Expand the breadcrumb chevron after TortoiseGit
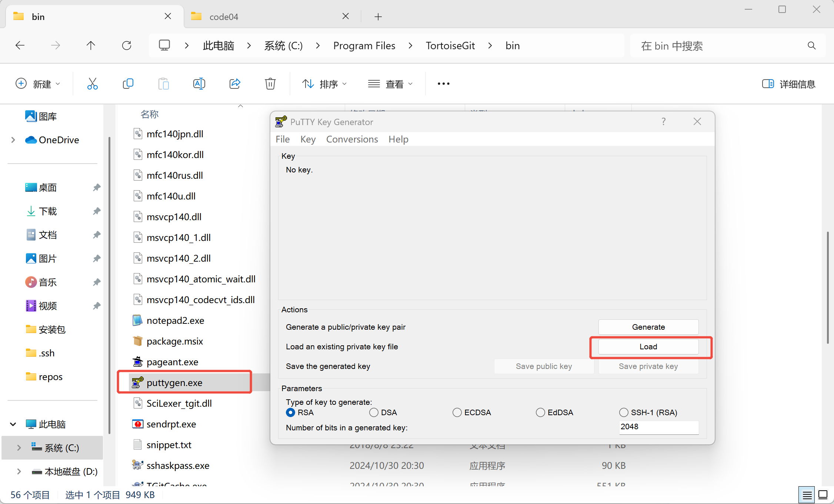834x504 pixels. tap(490, 46)
